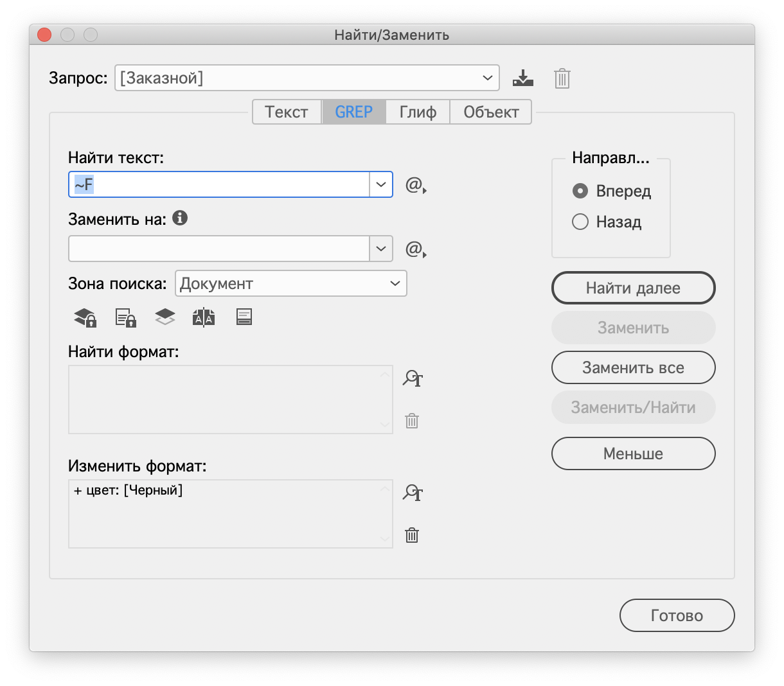
Task: Open special characters menu for Find text
Action: 416,185
